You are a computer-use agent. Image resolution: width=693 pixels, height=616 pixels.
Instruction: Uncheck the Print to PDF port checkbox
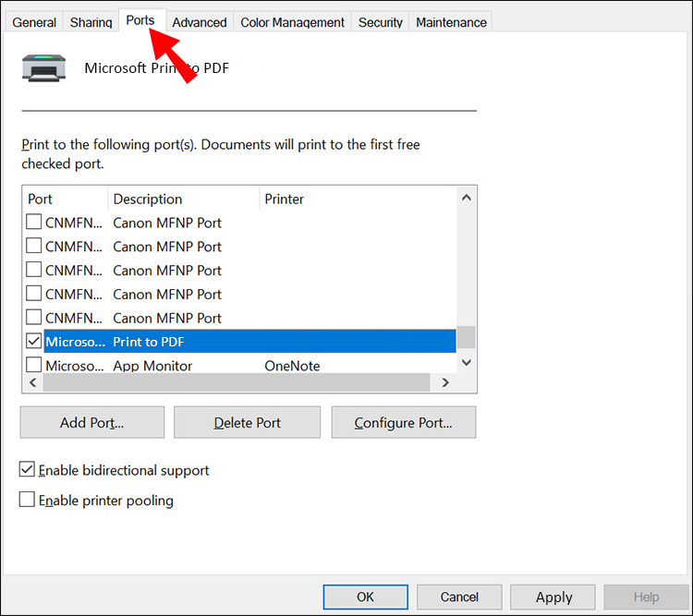pos(33,341)
